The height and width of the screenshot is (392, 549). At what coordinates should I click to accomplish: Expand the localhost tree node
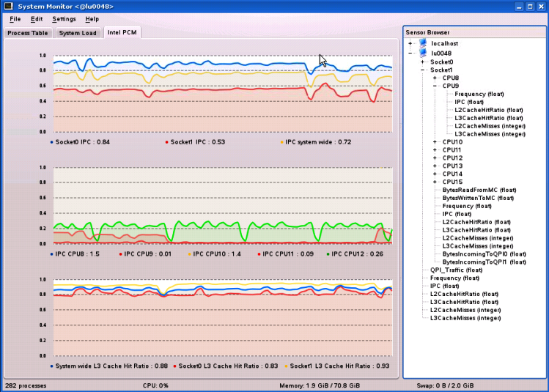(410, 45)
